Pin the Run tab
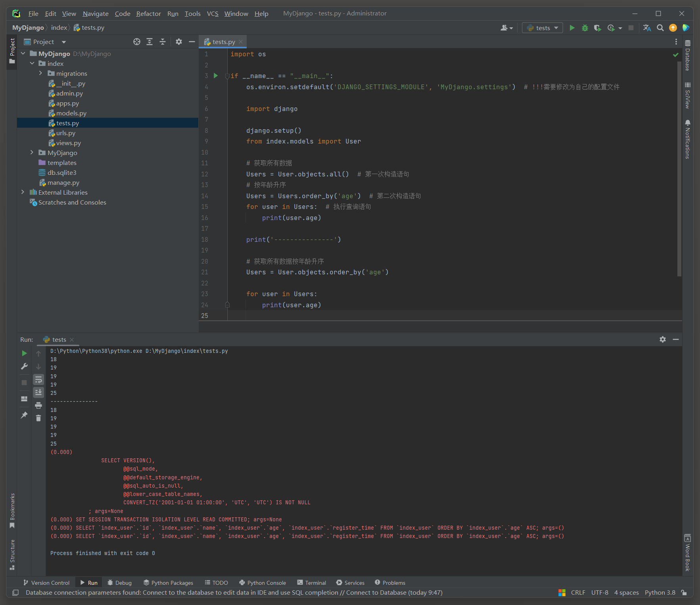The height and width of the screenshot is (605, 700). [x=24, y=415]
